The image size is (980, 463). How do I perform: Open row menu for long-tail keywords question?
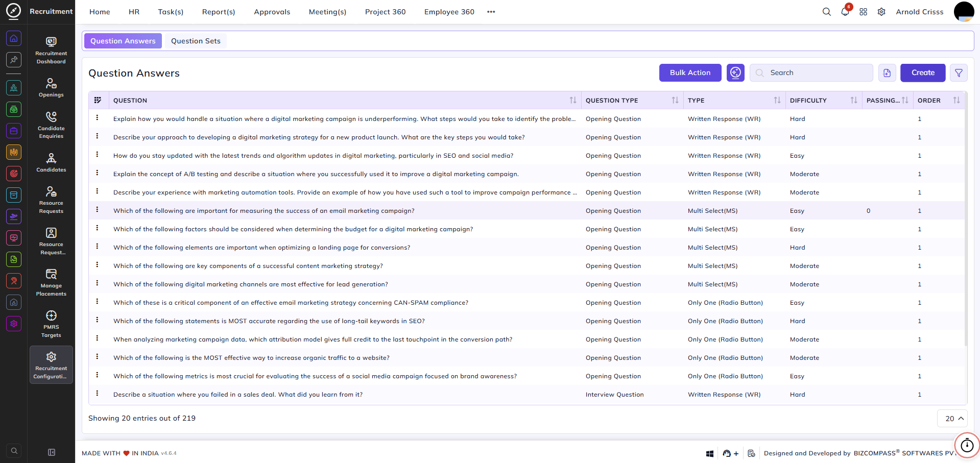(97, 320)
